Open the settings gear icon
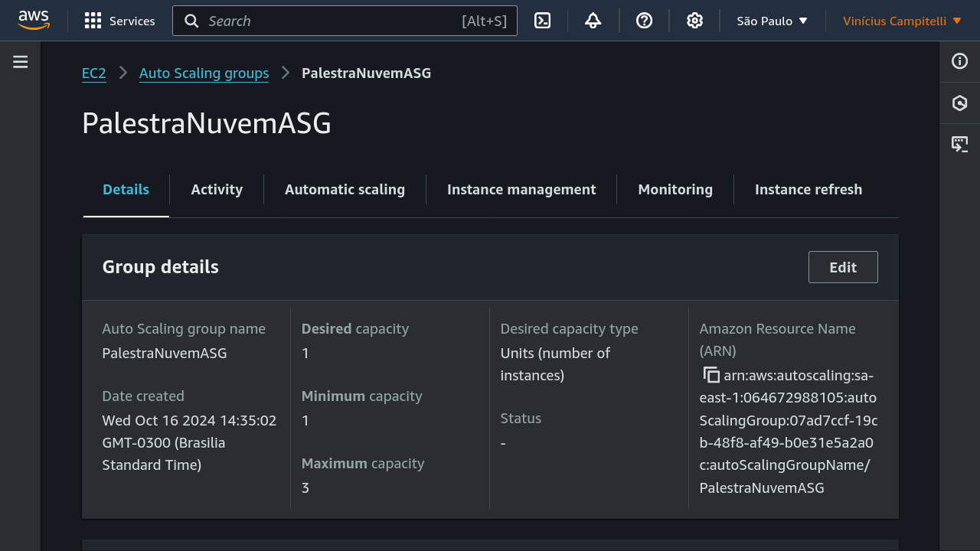Viewport: 980px width, 551px height. 694,21
